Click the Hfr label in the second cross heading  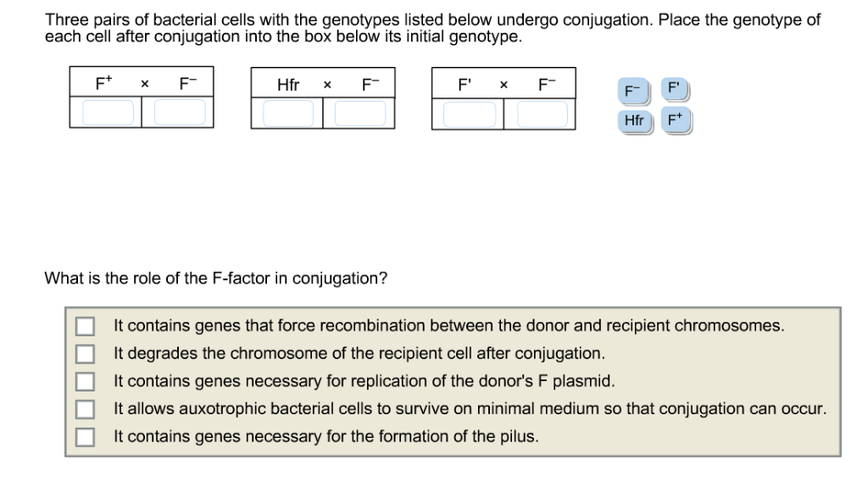point(287,84)
